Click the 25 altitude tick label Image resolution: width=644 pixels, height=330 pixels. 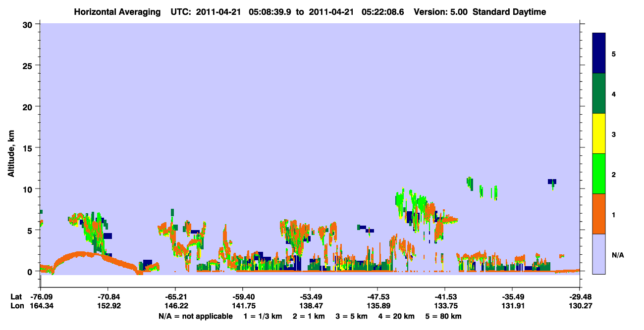point(29,65)
